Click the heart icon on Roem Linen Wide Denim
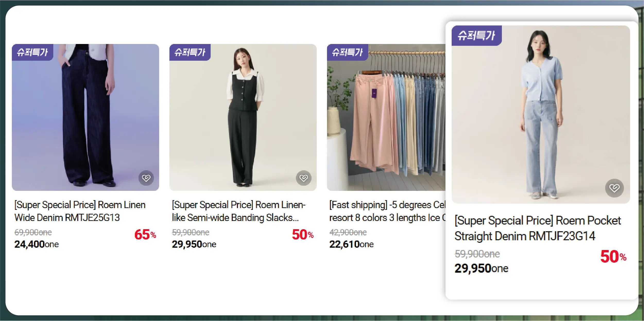 point(146,178)
